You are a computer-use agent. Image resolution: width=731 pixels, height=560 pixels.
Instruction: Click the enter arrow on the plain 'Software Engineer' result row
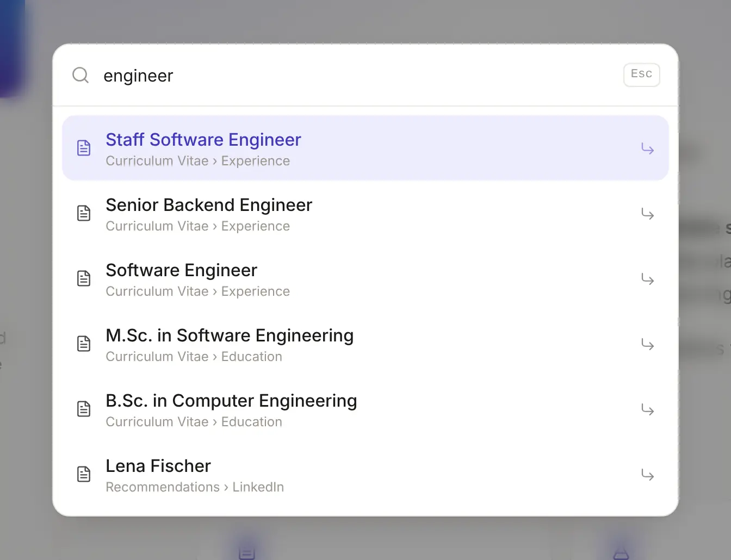point(647,279)
